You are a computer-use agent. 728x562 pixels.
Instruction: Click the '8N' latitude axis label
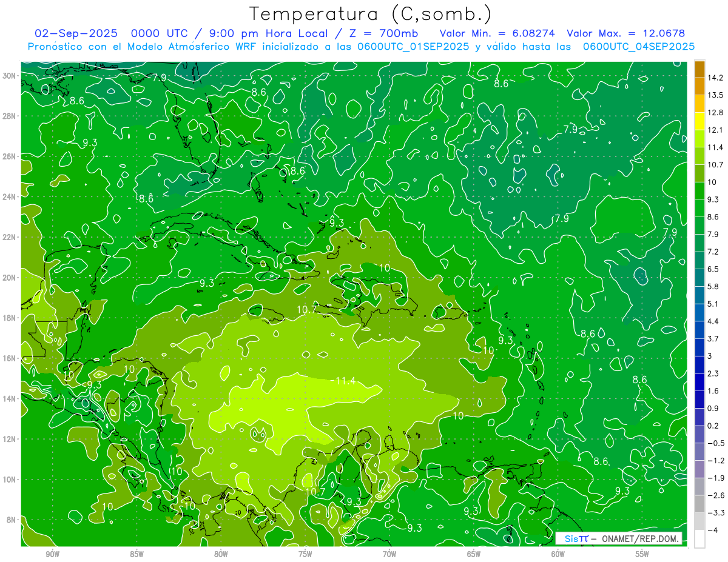[12, 520]
